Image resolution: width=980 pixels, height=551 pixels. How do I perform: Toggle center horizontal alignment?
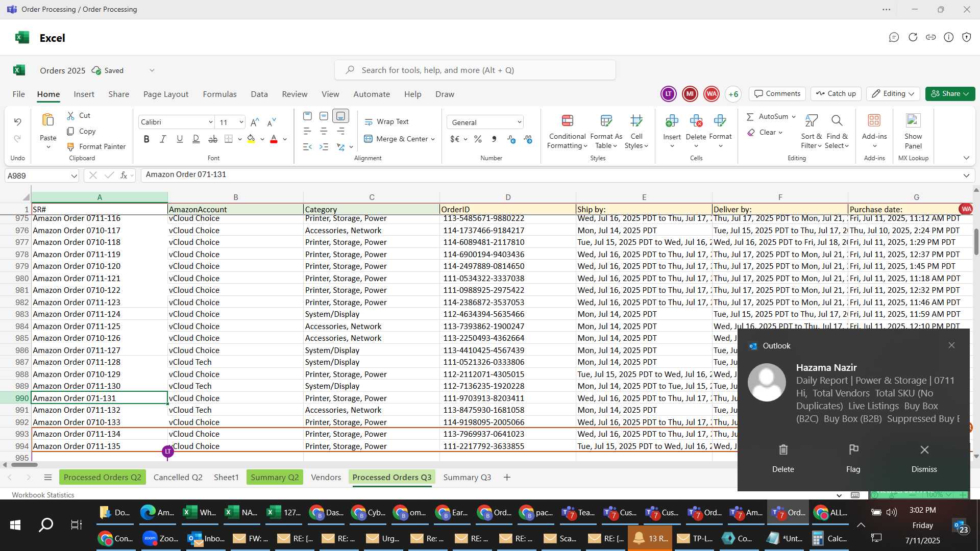[x=324, y=131]
